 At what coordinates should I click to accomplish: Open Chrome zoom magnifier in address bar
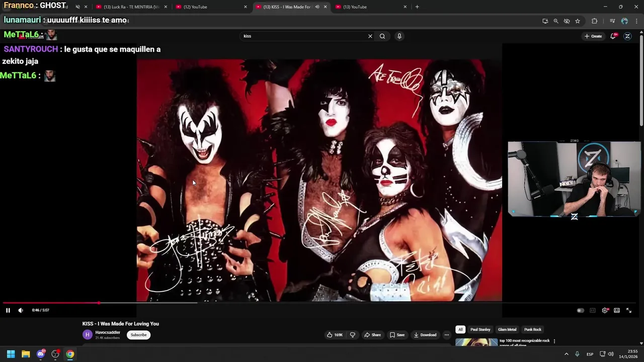[x=556, y=21]
